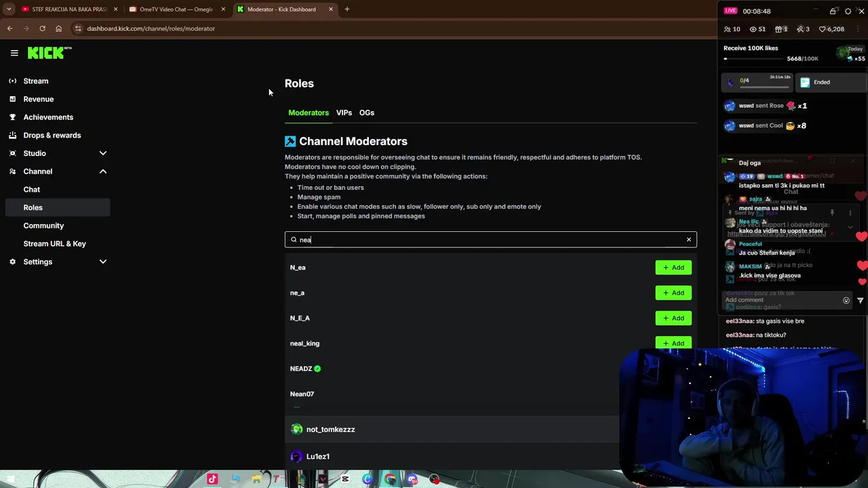
Task: Open Revenue in the sidebar
Action: click(38, 99)
